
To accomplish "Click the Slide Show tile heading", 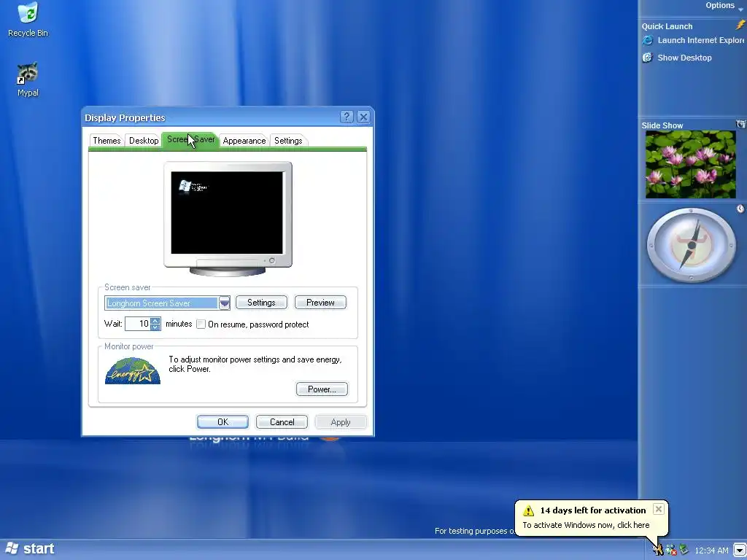I will 662,125.
